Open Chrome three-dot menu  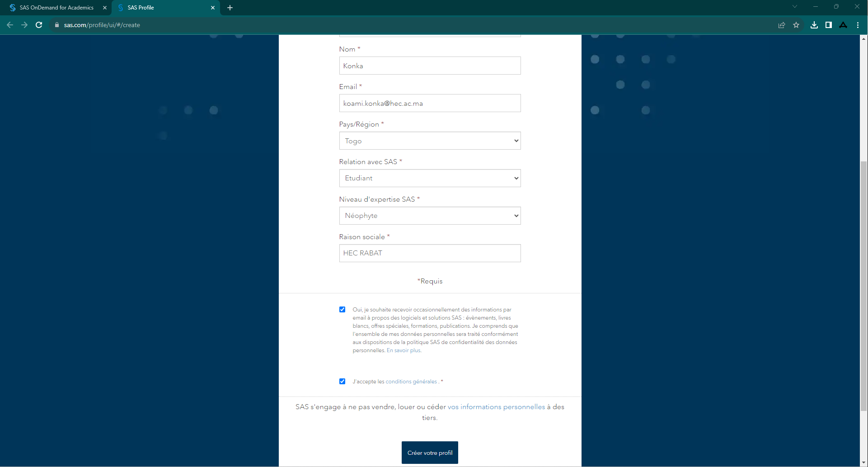pyautogui.click(x=858, y=25)
